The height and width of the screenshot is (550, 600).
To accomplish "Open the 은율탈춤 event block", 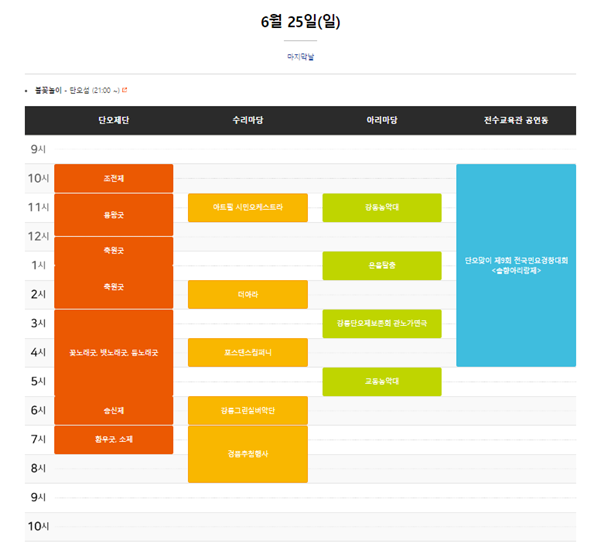I will click(x=382, y=266).
